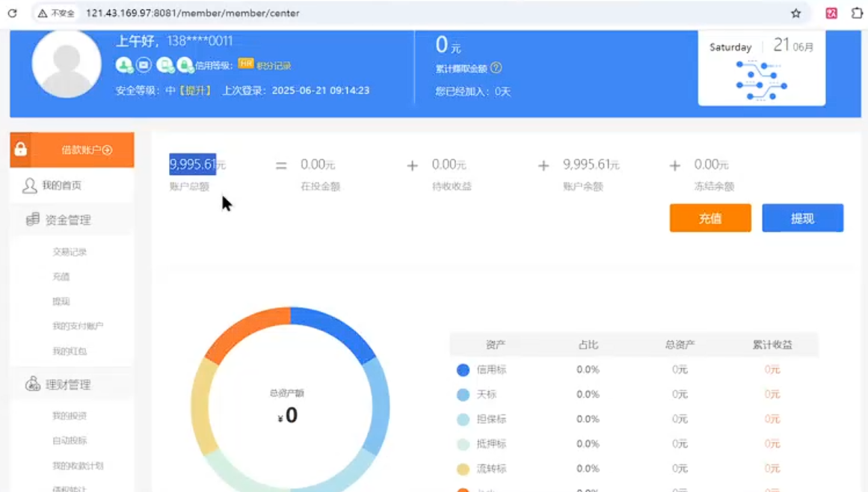Click the question mark help icon
The width and height of the screenshot is (868, 492).
coord(496,68)
